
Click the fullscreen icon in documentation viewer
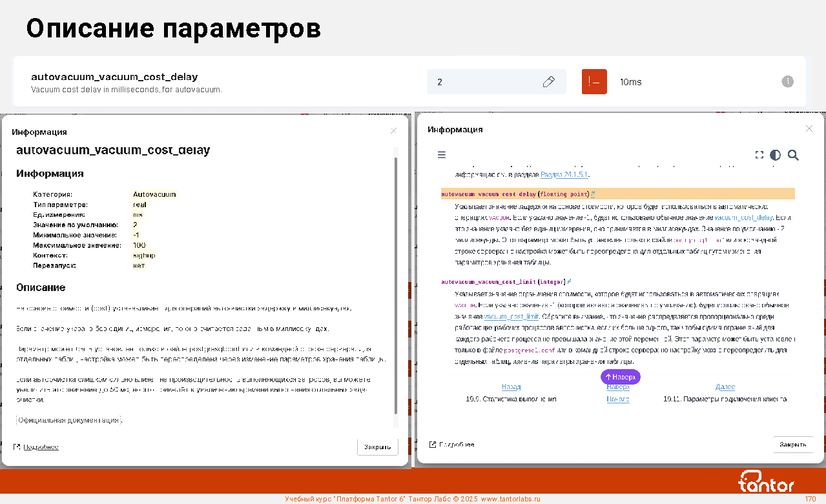click(x=759, y=155)
